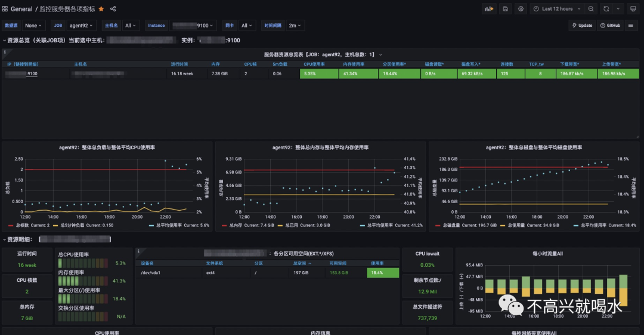Click the 737,739 file descriptor value
Image resolution: width=644 pixels, height=335 pixels.
pos(427,318)
